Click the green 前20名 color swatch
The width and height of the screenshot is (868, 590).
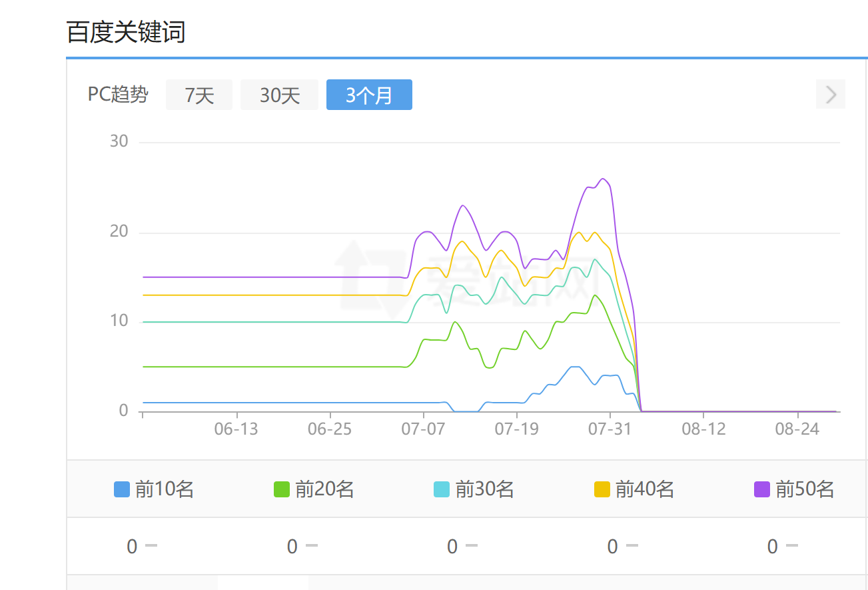point(282,489)
